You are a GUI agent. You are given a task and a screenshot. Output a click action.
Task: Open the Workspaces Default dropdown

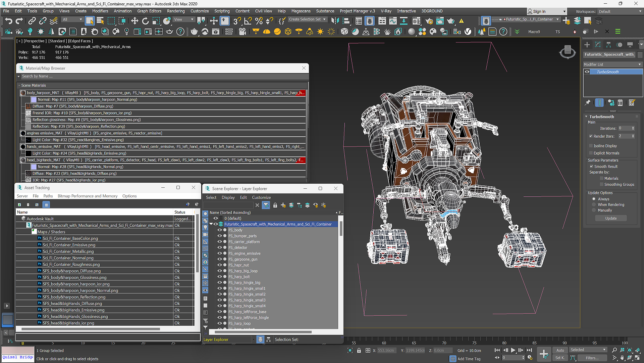coord(620,11)
